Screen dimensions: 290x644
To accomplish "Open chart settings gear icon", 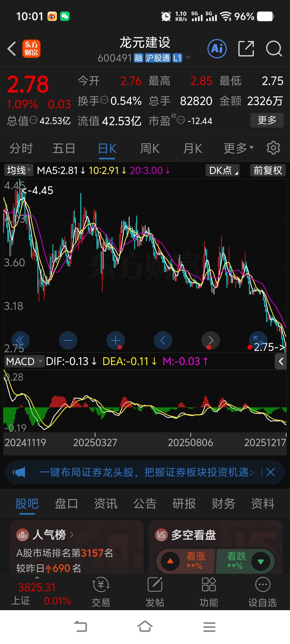I will (273, 148).
